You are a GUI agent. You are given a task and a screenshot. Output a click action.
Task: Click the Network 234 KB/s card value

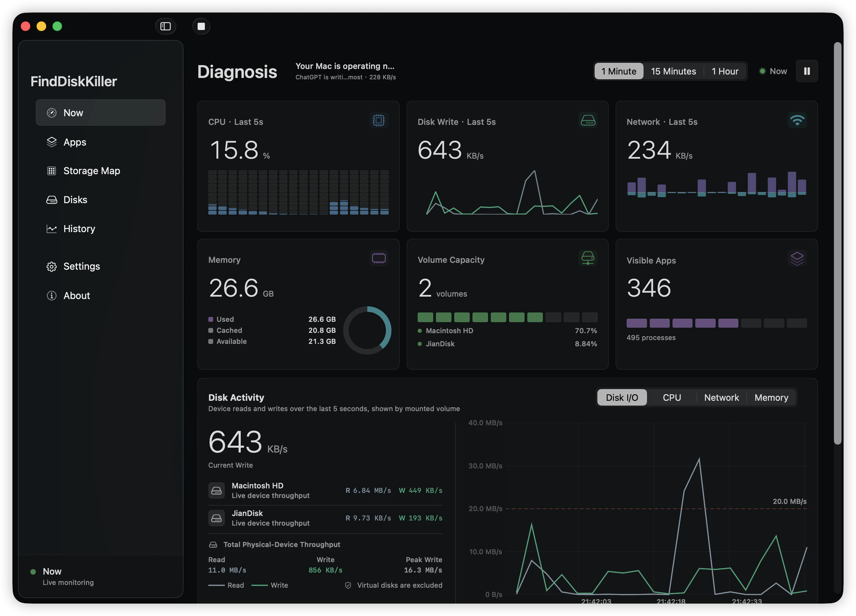tap(659, 150)
